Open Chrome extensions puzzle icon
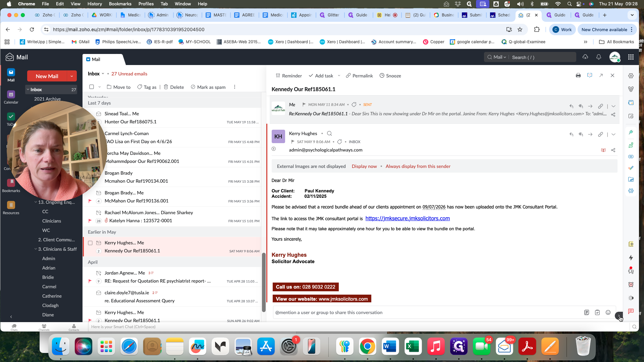 point(537,29)
